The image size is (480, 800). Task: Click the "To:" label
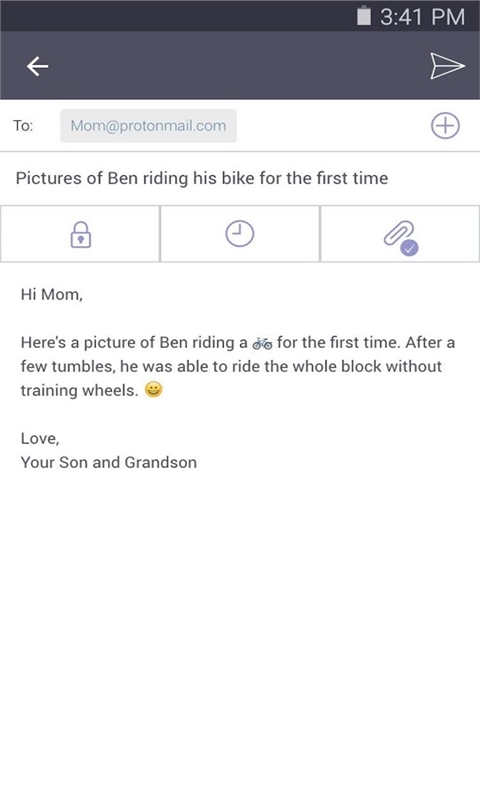click(23, 126)
